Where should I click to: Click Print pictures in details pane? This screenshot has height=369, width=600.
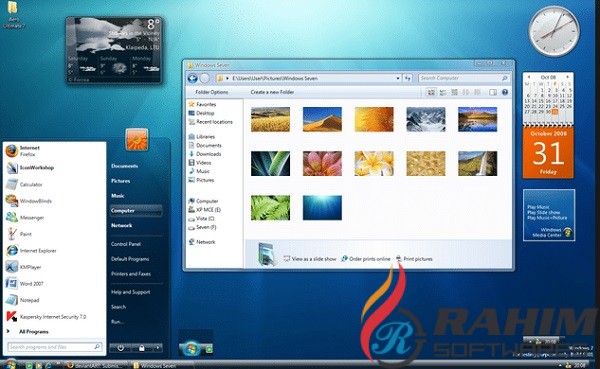(x=414, y=259)
